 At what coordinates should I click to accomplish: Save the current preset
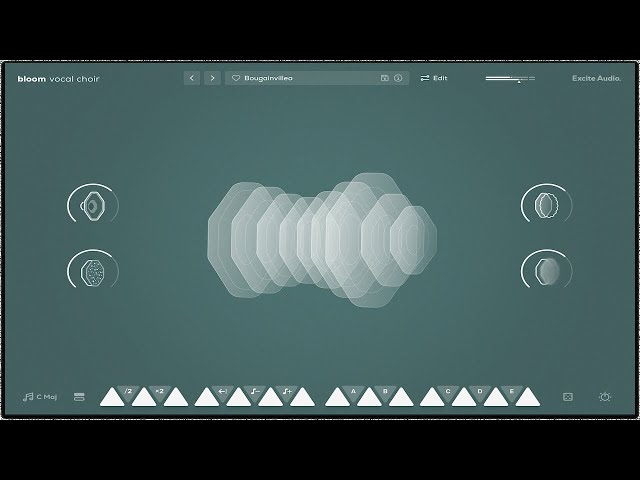click(384, 78)
